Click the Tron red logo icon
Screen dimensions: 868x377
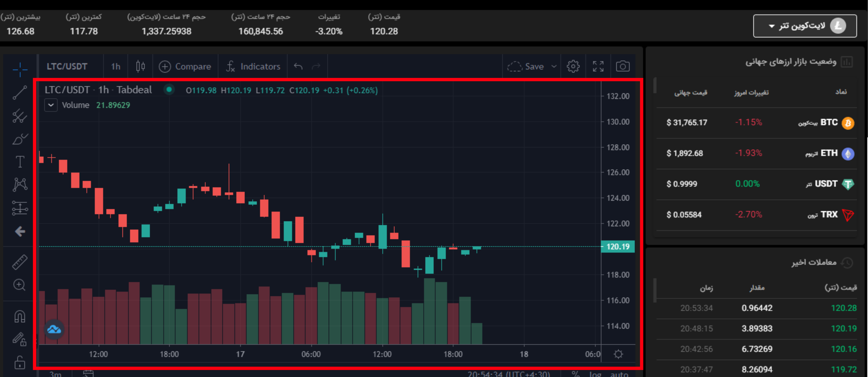(848, 215)
